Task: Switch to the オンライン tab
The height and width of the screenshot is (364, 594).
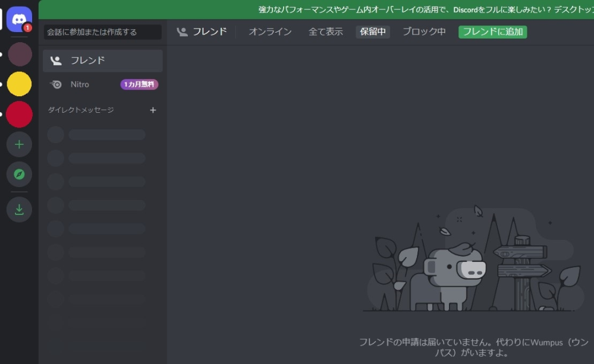Action: click(x=270, y=32)
